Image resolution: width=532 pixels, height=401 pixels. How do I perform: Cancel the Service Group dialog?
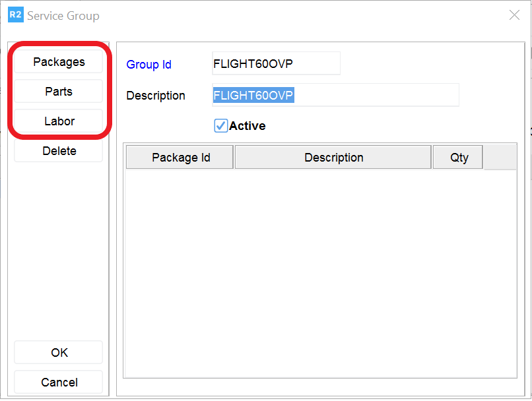(59, 383)
